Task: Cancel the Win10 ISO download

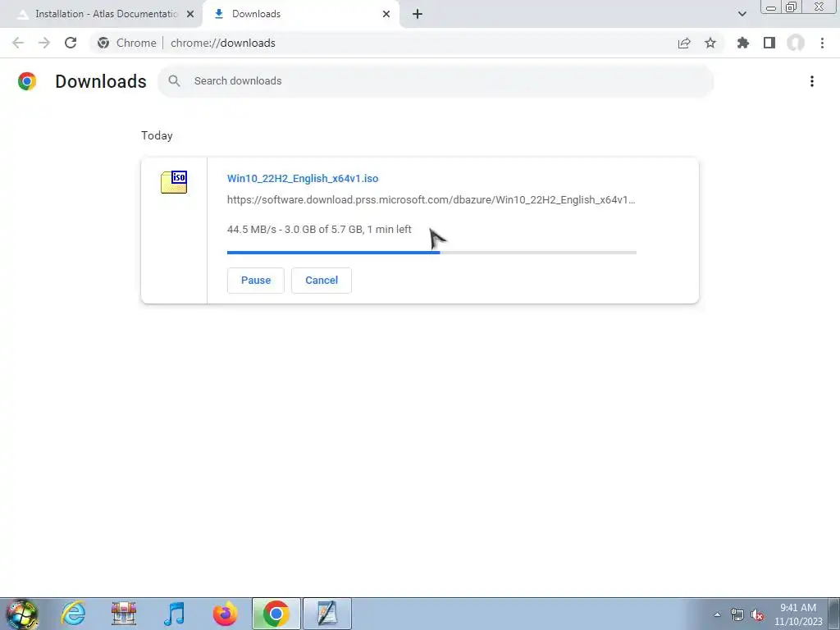Action: tap(322, 281)
